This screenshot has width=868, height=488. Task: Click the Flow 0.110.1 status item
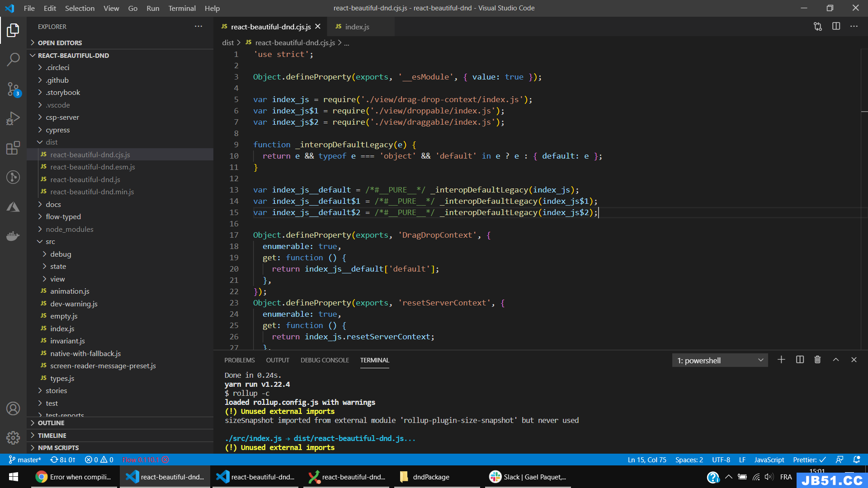146,460
